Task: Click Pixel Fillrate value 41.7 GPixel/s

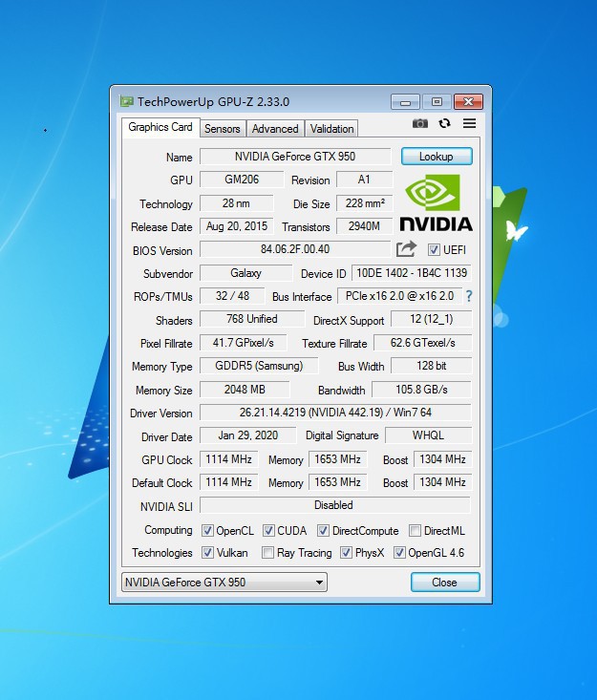Action: click(243, 343)
